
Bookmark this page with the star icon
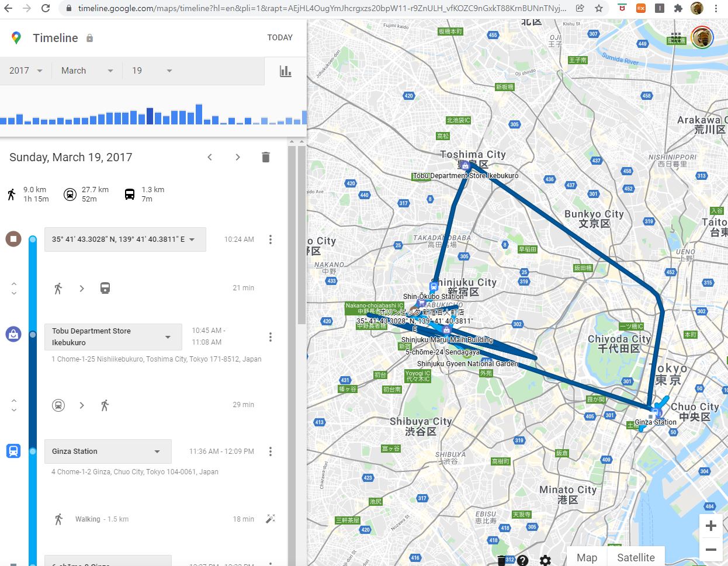pyautogui.click(x=599, y=9)
